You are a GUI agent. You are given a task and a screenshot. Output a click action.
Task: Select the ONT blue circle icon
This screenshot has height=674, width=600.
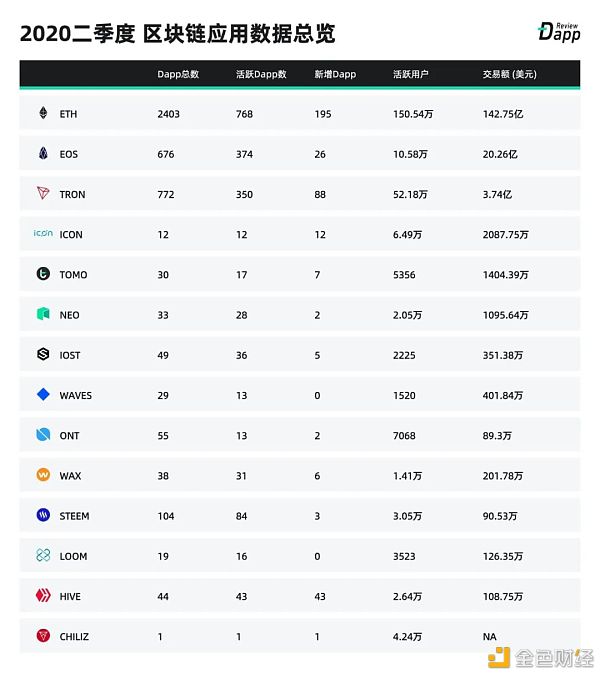tap(43, 435)
